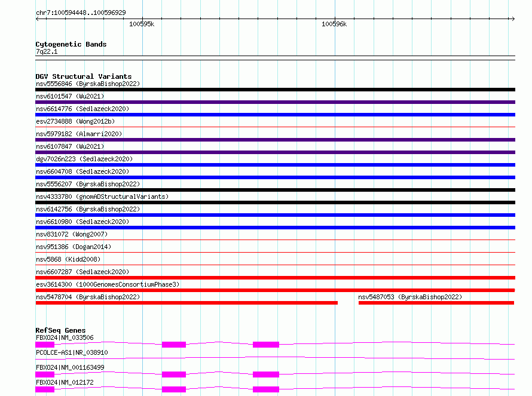Open gene FBXO24|NM_012172 label
Screen dimensions: 532x396
pos(65,382)
